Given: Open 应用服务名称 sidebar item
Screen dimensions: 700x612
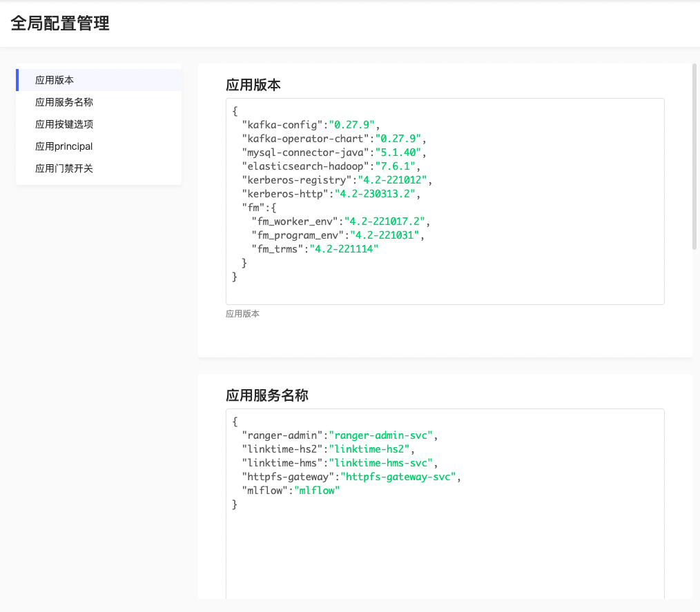Looking at the screenshot, I should click(99, 102).
